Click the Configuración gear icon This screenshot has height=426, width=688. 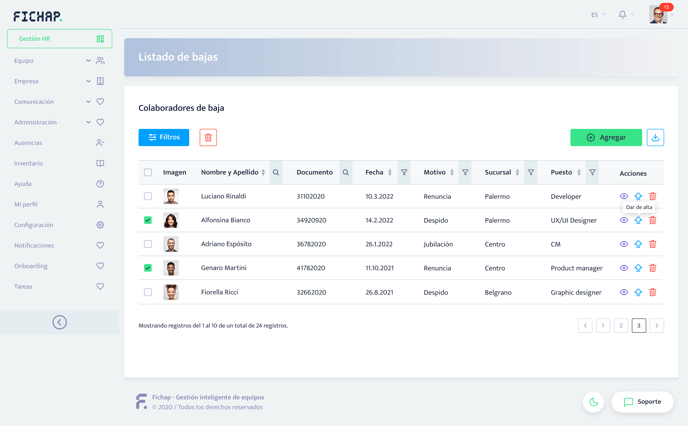pos(100,225)
